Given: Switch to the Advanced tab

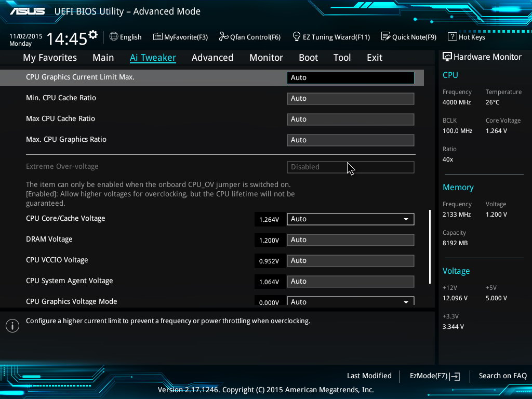Looking at the screenshot, I should tap(212, 58).
